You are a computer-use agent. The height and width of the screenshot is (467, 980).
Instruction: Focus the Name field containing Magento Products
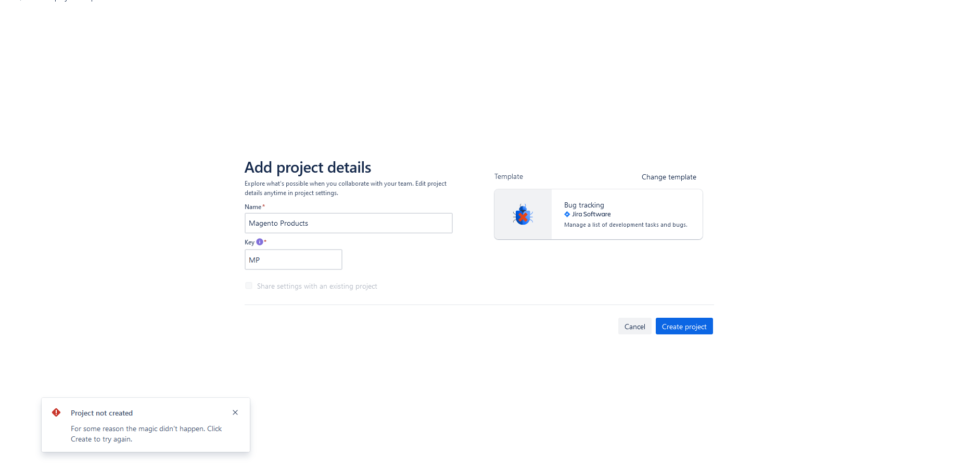349,223
